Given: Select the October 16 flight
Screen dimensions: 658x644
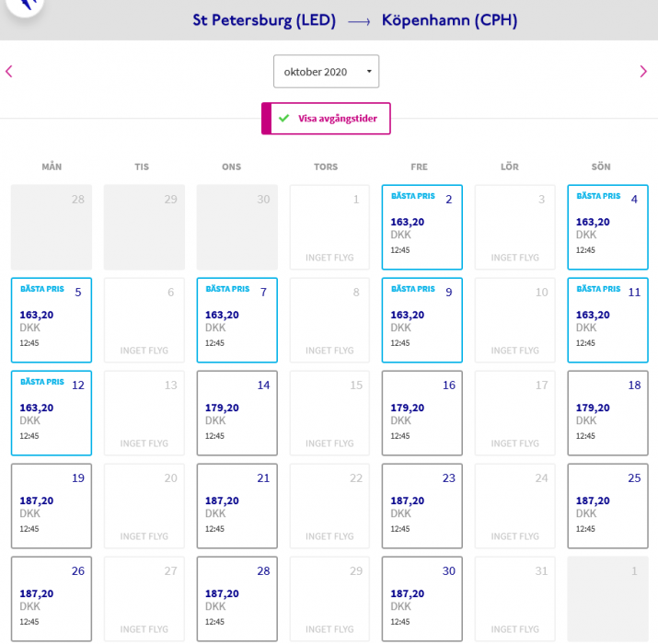Looking at the screenshot, I should tap(421, 413).
